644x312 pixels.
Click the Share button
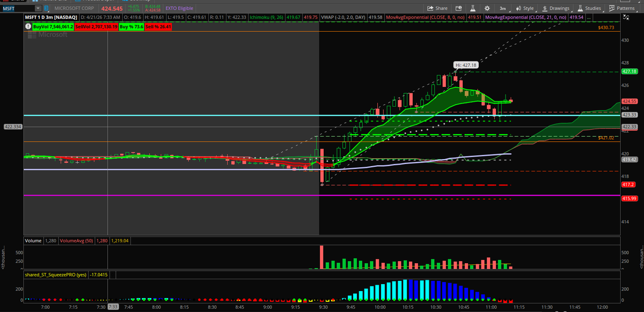coord(437,9)
